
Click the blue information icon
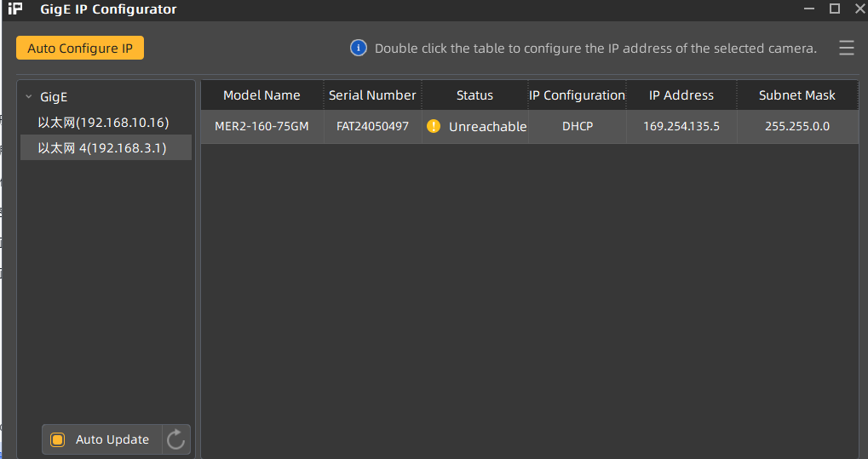(359, 48)
